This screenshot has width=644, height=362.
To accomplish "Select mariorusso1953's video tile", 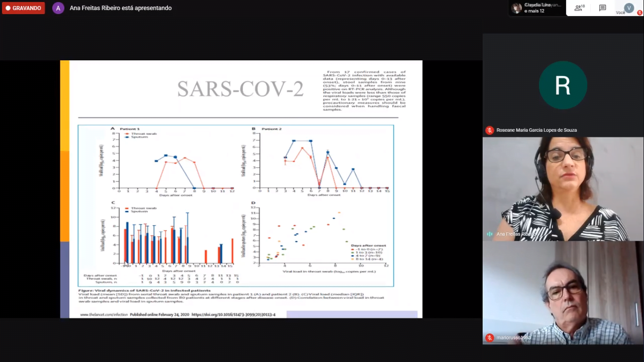I will [x=563, y=292].
